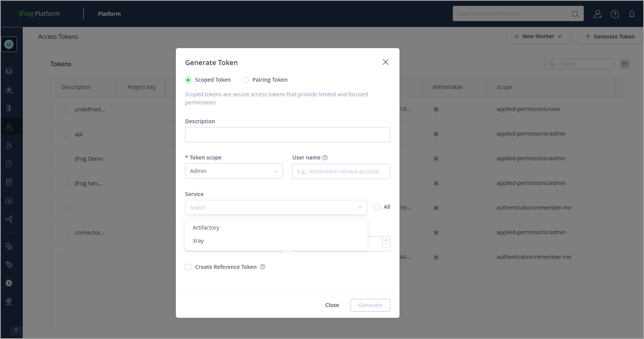This screenshot has height=339, width=644.
Task: Open the sidebar tree structure icon
Action: pos(9,108)
